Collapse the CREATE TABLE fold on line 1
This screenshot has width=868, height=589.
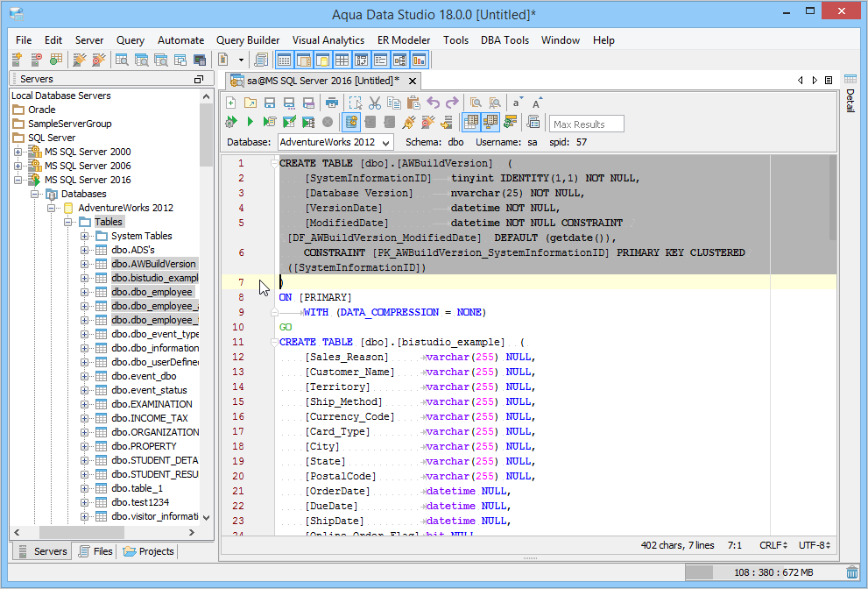click(274, 163)
